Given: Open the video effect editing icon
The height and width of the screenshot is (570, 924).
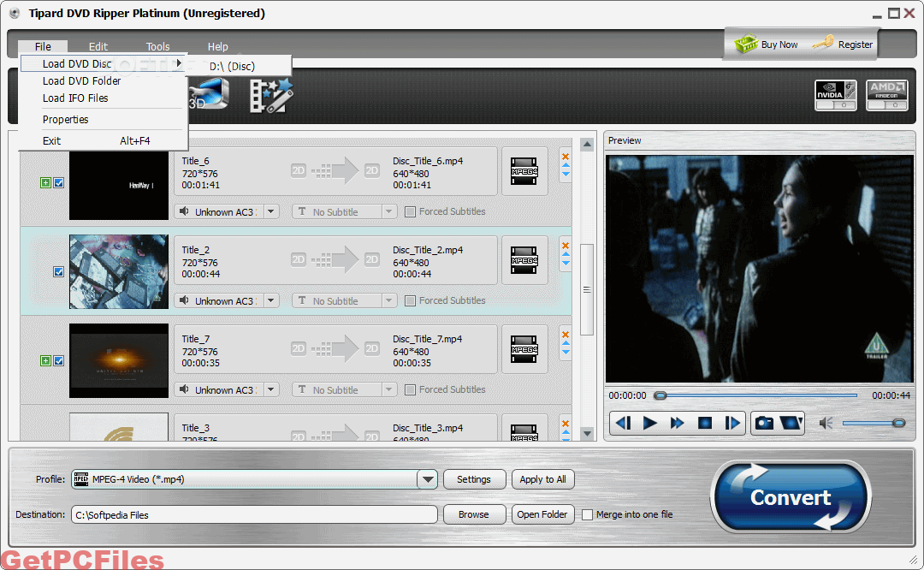Looking at the screenshot, I should (x=270, y=96).
